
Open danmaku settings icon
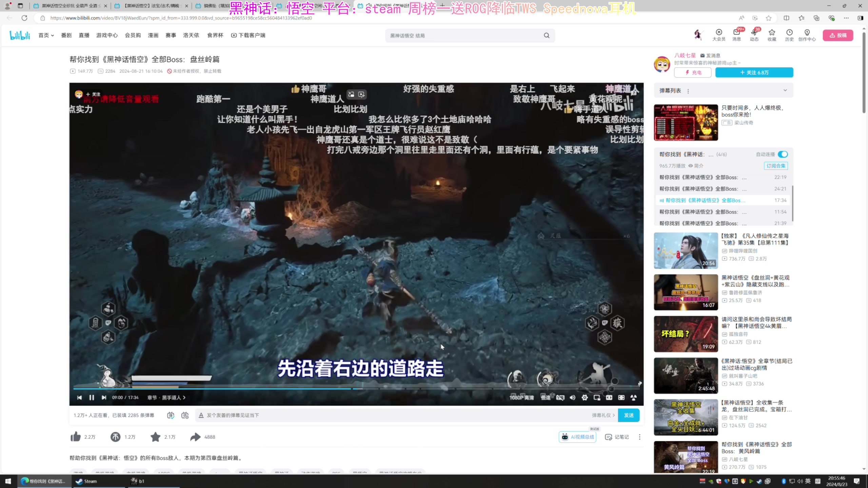point(185,415)
